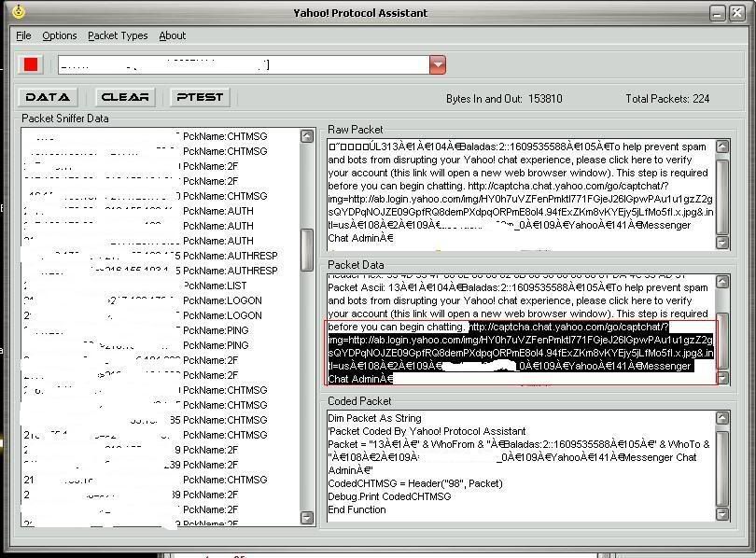756x558 pixels.
Task: Open the File menu
Action: tap(23, 35)
